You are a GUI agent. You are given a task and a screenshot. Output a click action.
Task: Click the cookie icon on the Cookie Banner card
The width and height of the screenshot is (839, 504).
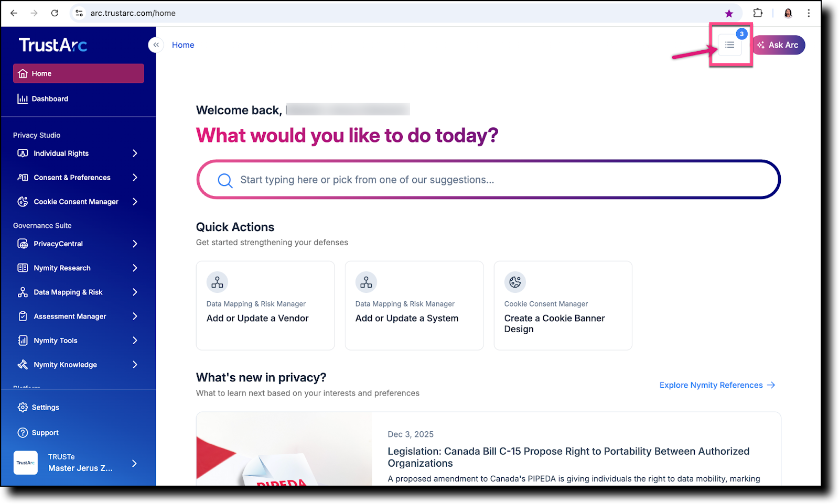pos(515,282)
